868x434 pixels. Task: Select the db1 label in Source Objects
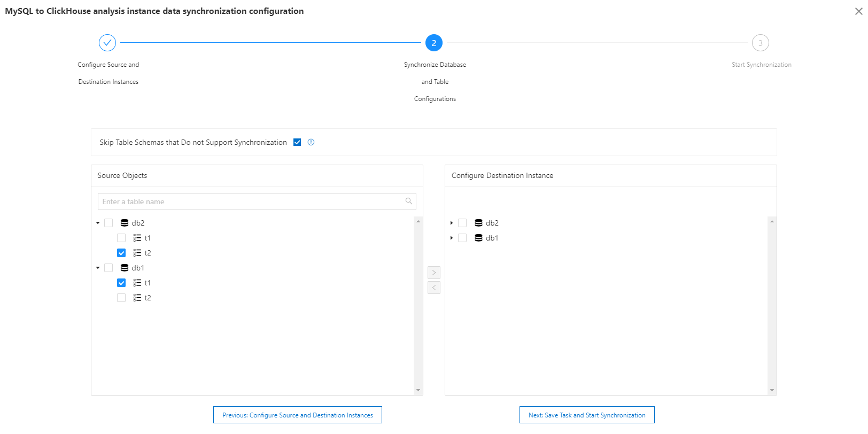(138, 268)
